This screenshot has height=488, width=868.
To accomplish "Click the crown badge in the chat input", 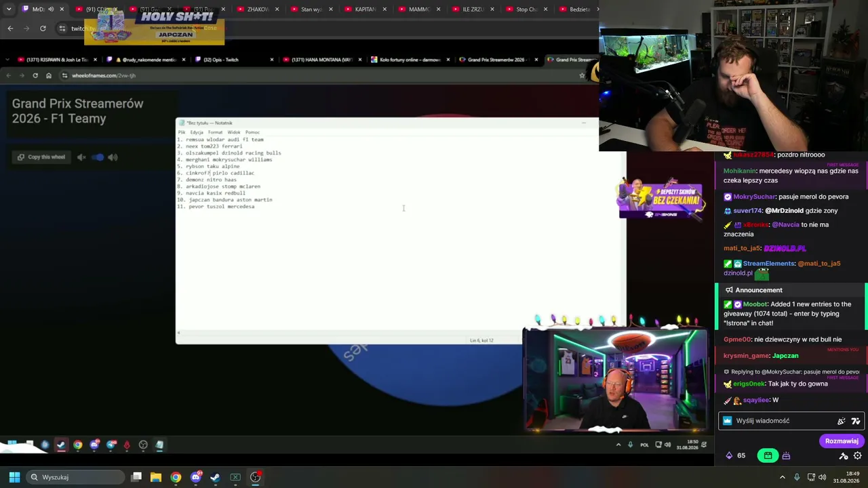I will 728,421.
